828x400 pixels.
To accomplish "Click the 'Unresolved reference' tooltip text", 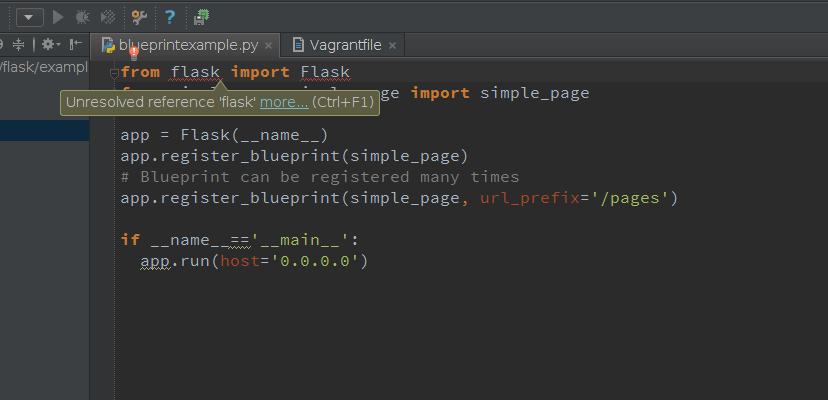I will [x=161, y=103].
